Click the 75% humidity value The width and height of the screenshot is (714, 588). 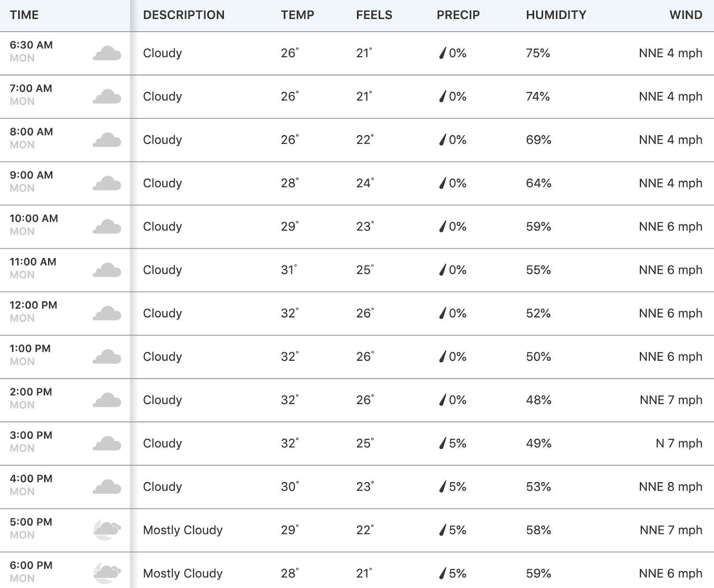[538, 53]
